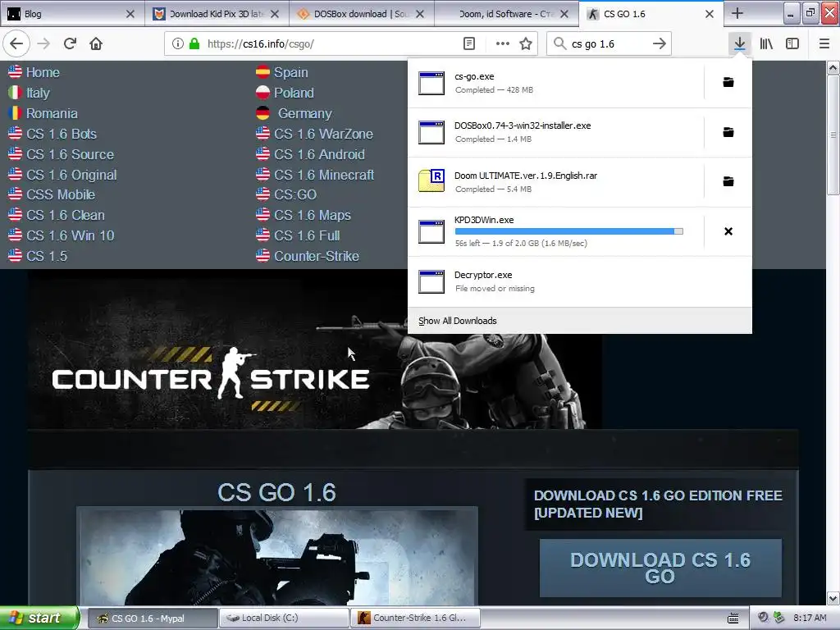The height and width of the screenshot is (630, 840).
Task: Open containing folder for DOSBox installer
Action: [728, 132]
